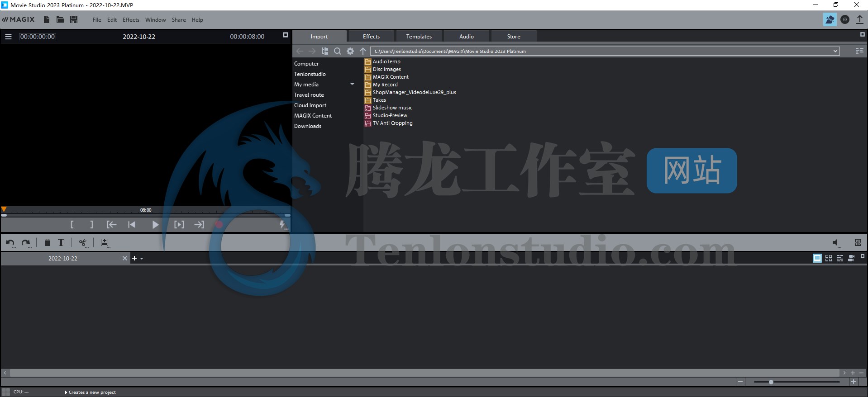Toggle the highlighted magic wand button

(x=830, y=19)
